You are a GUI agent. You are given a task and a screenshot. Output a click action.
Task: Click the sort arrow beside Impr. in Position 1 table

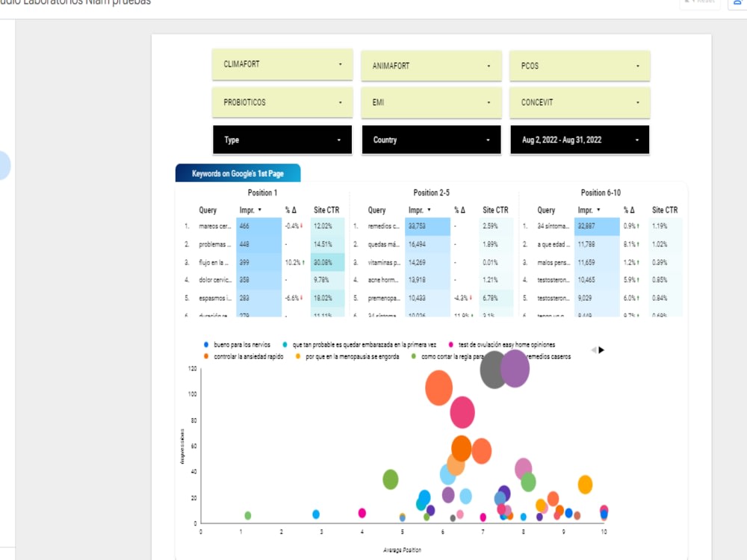click(x=260, y=210)
